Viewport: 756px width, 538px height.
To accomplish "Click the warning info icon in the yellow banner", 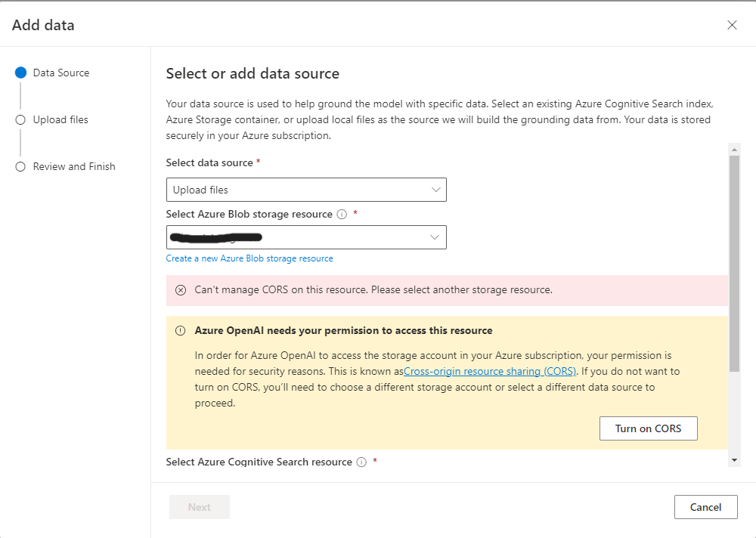I will 181,331.
